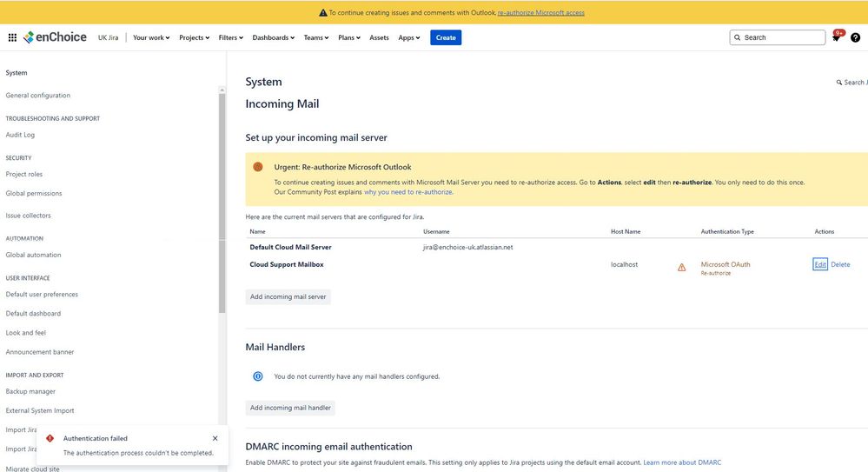Delete the Cloud Support Mailbox server

click(840, 265)
